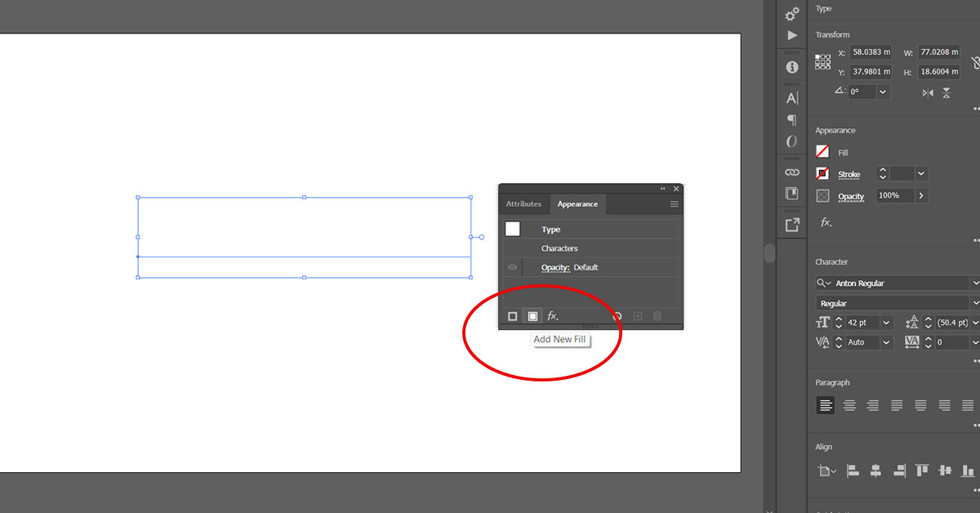This screenshot has width=980, height=513.
Task: Open the Appearance panel hamburger menu
Action: 675,204
